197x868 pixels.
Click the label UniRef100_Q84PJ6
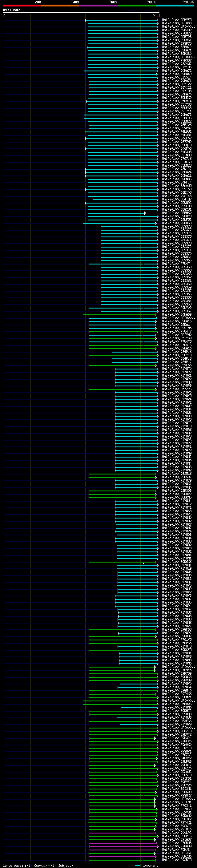[177, 352]
